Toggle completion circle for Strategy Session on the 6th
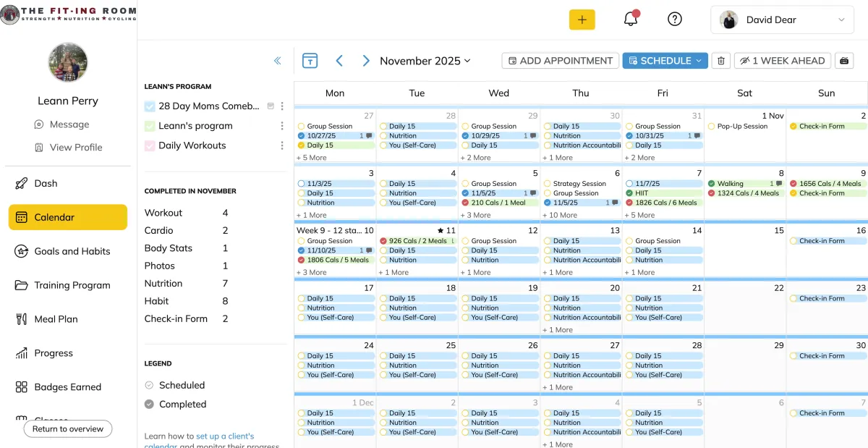 coord(547,184)
